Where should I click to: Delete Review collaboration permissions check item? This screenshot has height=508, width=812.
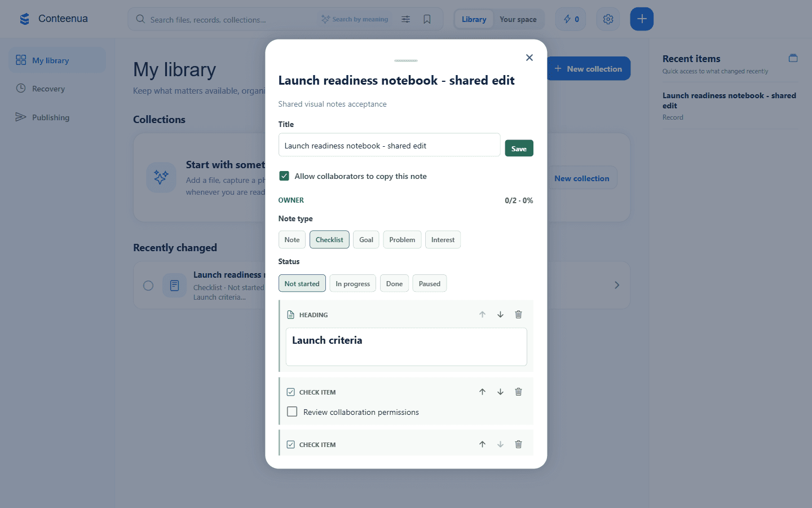pos(518,392)
